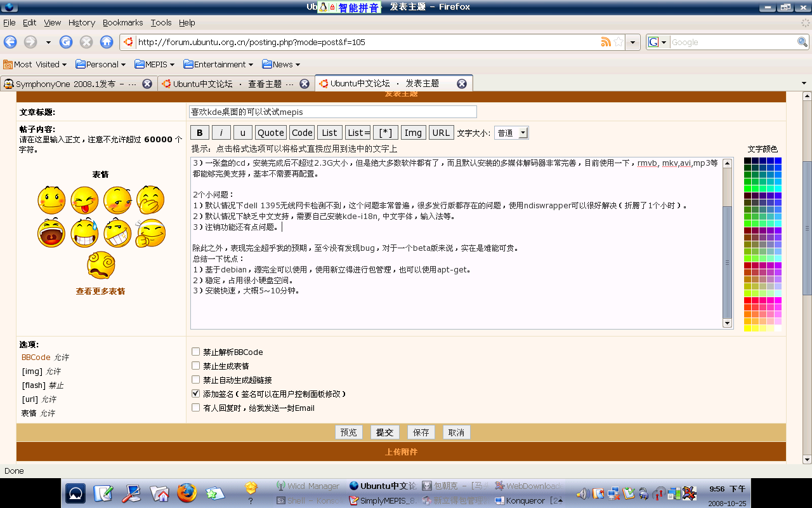Save draft with 保存 button
The width and height of the screenshot is (812, 508).
(x=421, y=432)
